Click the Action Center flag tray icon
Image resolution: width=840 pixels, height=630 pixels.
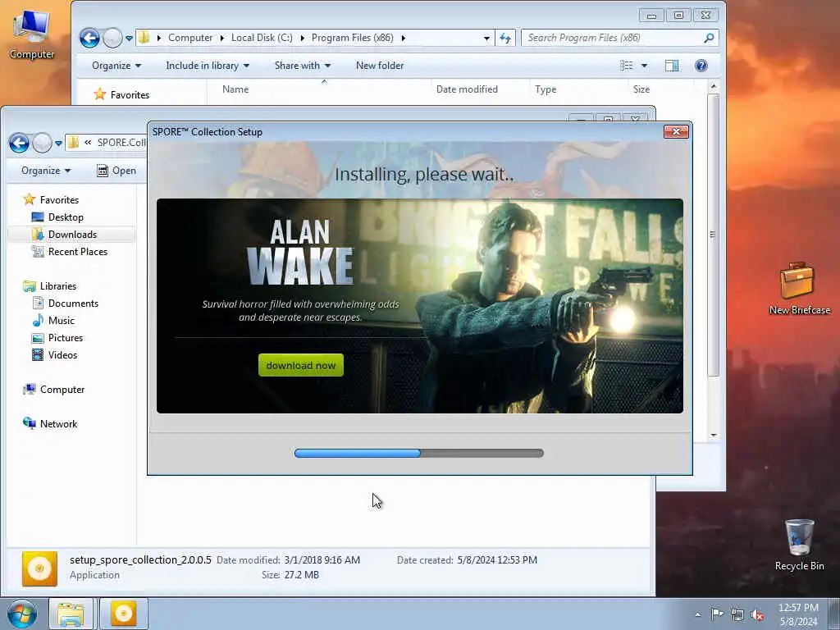717,614
